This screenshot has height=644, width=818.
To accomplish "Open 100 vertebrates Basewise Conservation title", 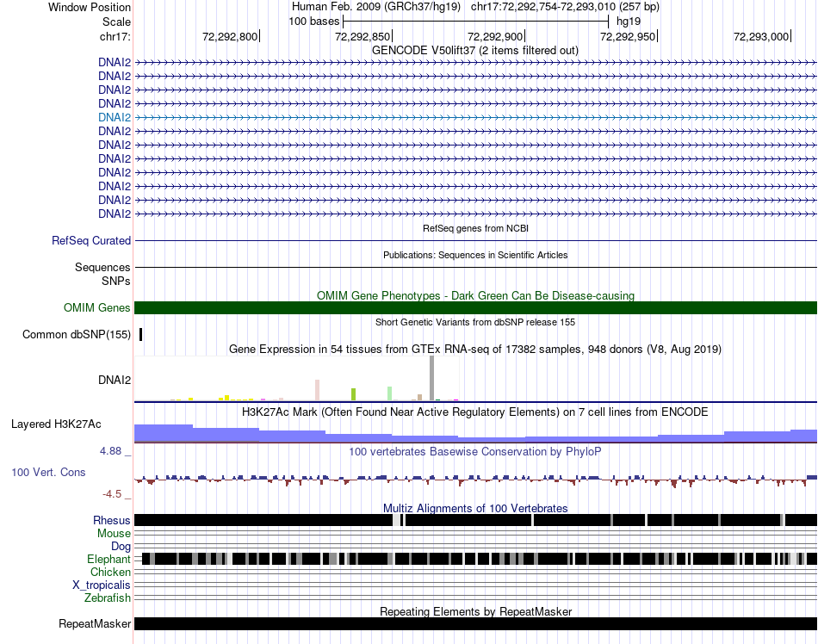I will tap(474, 452).
